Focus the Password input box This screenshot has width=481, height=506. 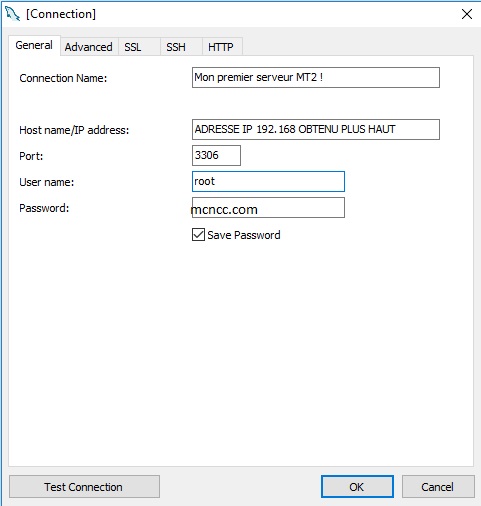coord(268,208)
